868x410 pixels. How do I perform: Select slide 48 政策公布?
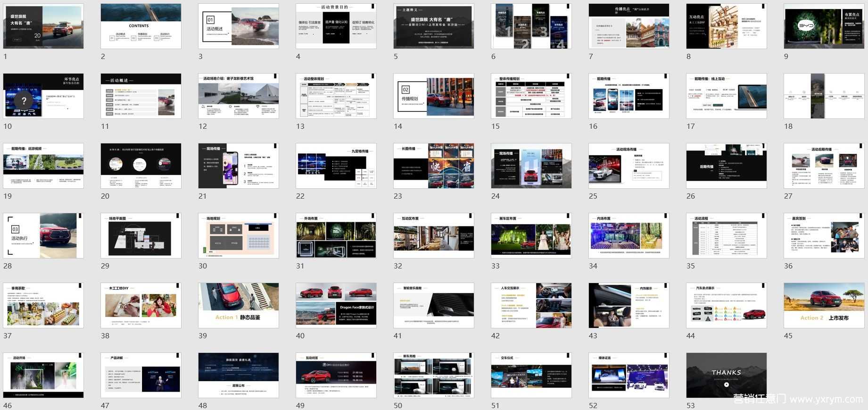[x=239, y=375]
